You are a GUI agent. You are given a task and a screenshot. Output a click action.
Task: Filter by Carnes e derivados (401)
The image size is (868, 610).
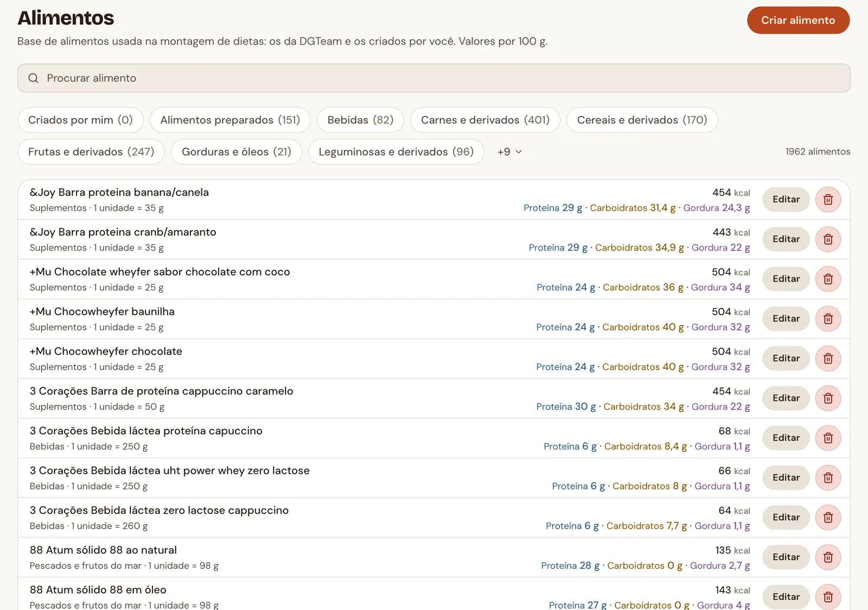click(x=485, y=120)
